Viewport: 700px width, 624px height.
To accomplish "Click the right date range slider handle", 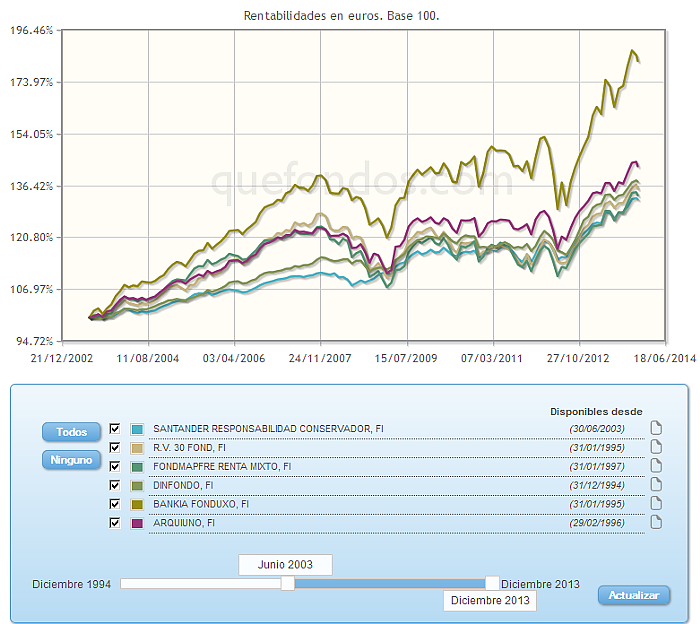I will (x=492, y=583).
